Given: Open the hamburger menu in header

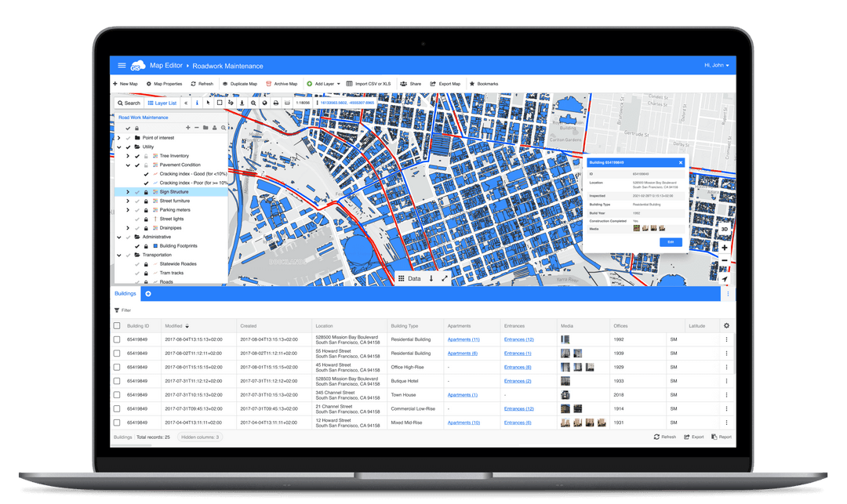Looking at the screenshot, I should (122, 66).
